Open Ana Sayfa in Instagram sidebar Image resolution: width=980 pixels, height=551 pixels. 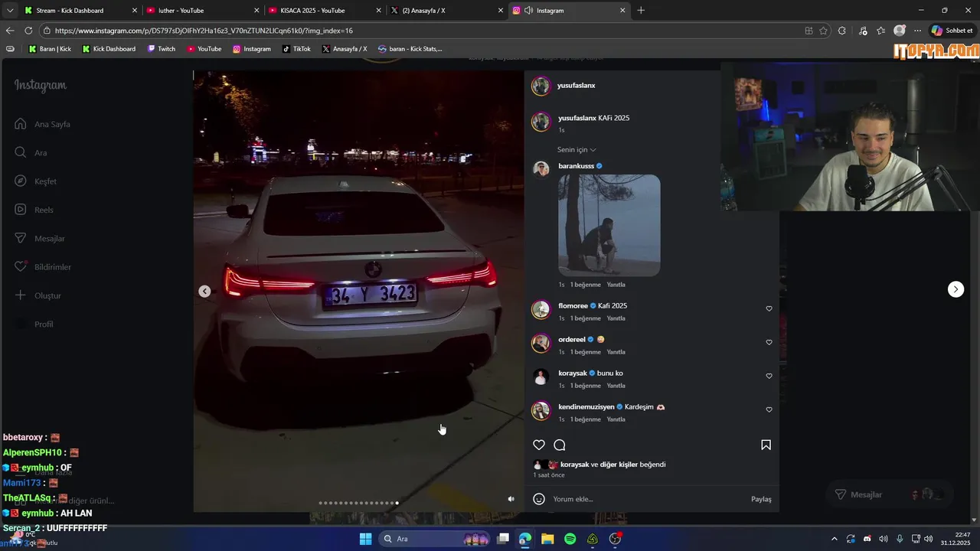(43, 124)
